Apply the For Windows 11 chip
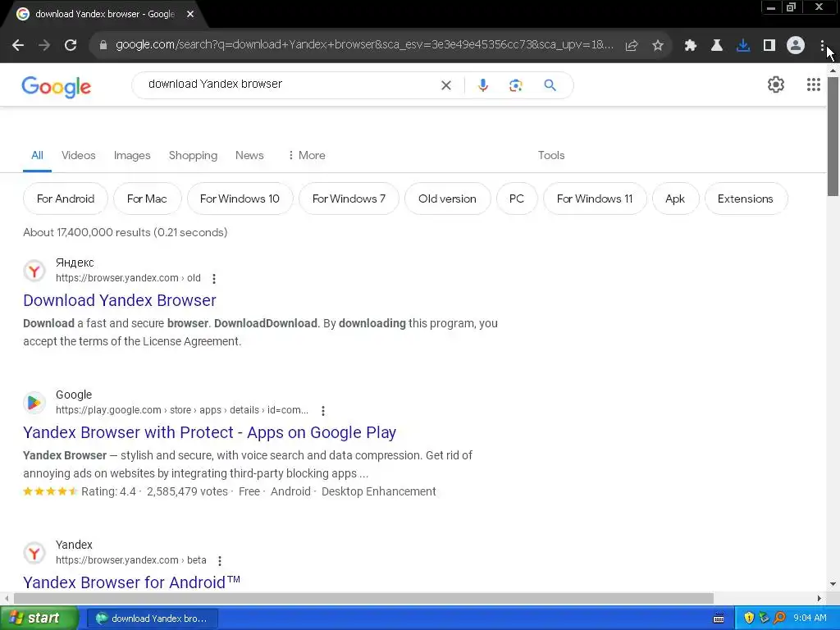 coord(595,199)
